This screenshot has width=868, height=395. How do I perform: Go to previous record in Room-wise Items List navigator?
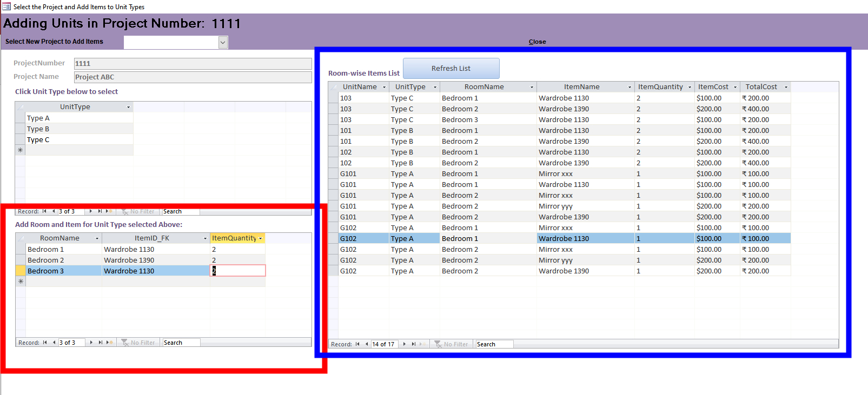coord(366,344)
